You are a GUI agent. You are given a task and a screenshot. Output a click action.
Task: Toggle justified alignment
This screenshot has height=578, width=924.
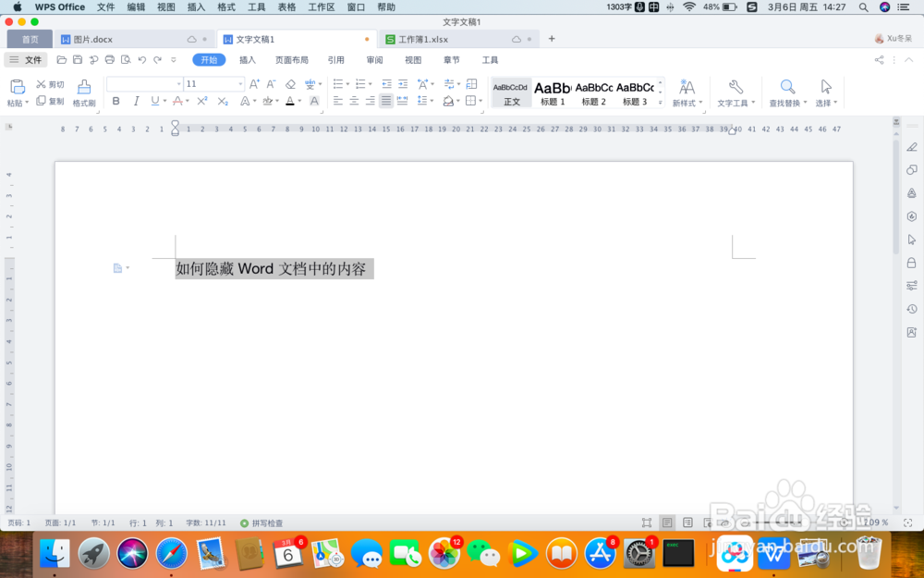coord(386,101)
